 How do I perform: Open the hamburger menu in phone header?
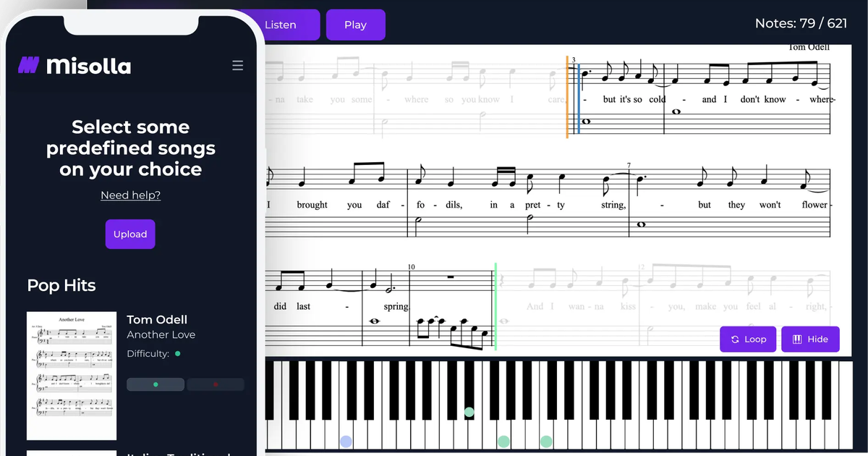pos(237,66)
